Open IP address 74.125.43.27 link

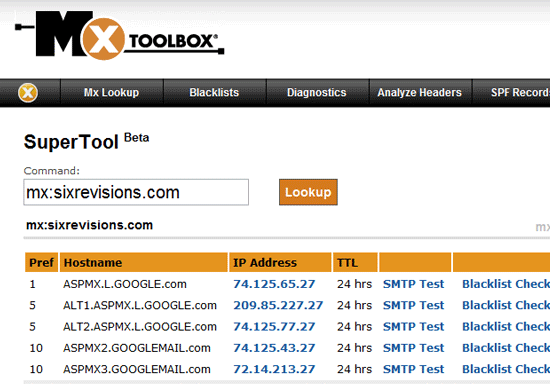point(274,348)
